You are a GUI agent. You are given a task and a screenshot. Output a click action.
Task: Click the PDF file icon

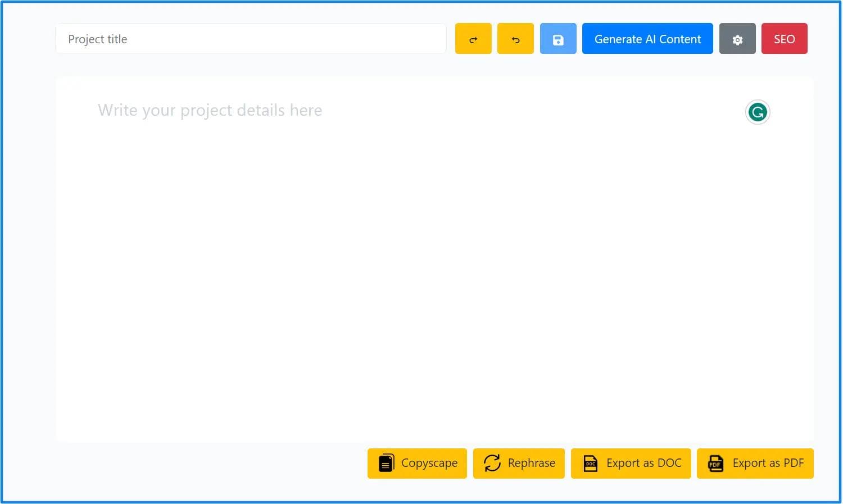point(715,463)
